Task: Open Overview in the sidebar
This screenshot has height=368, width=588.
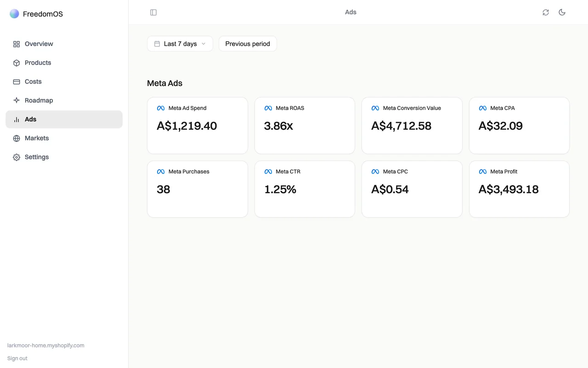Action: pyautogui.click(x=64, y=44)
